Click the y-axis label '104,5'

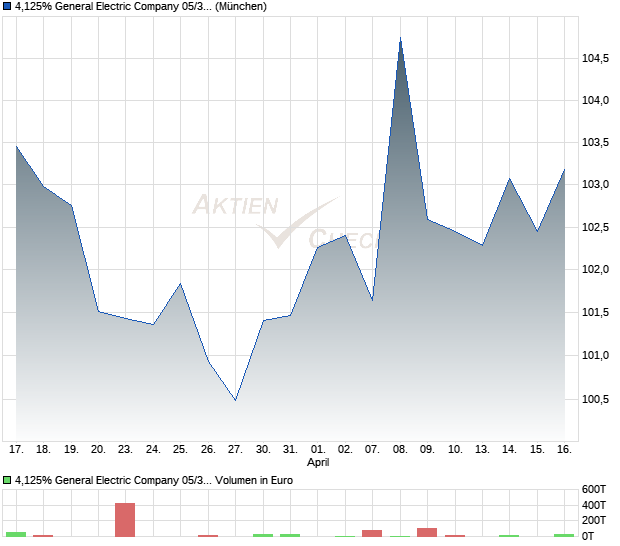[x=595, y=59]
